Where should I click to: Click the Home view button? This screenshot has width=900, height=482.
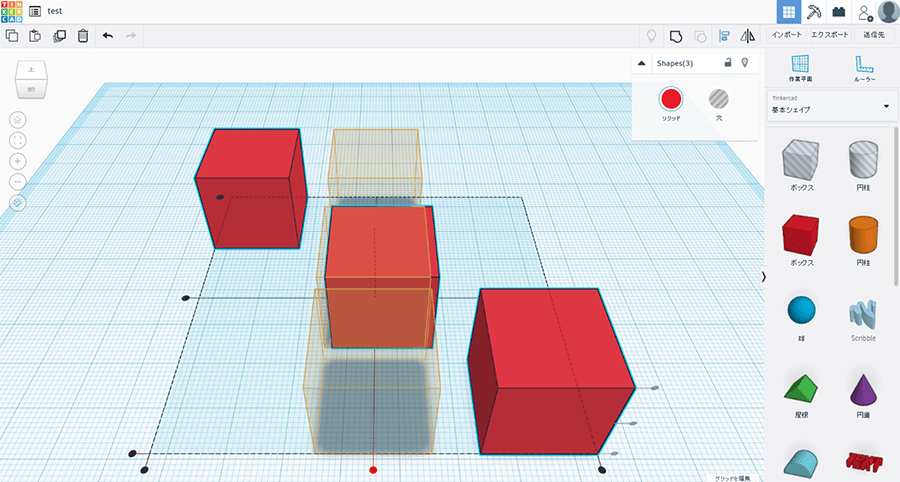[x=18, y=119]
